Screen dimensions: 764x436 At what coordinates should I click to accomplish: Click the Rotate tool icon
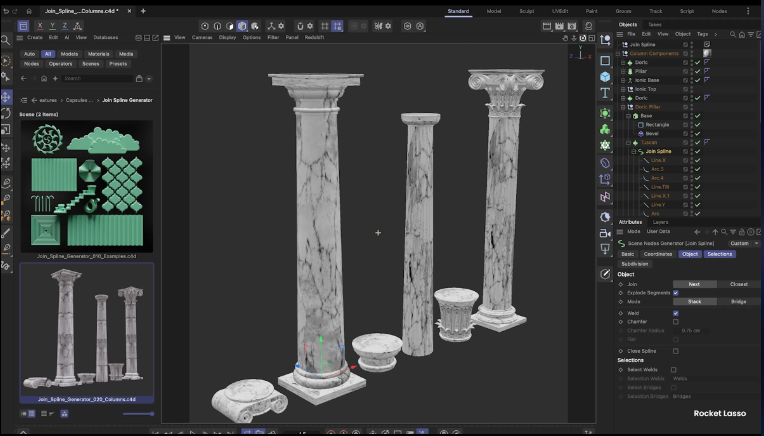[7, 113]
